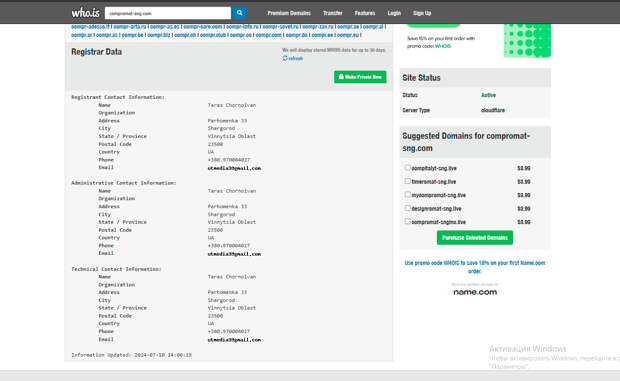Open the compr.ch link

point(185,35)
